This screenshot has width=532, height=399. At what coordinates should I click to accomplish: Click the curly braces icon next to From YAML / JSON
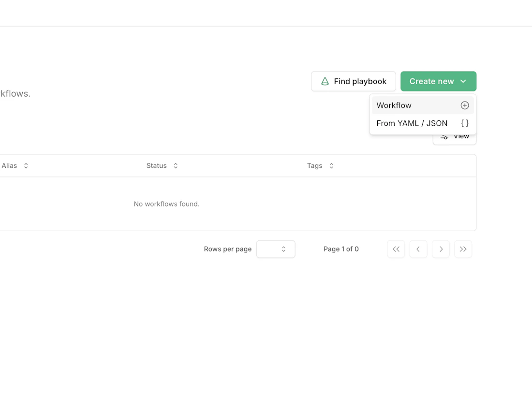pos(464,123)
